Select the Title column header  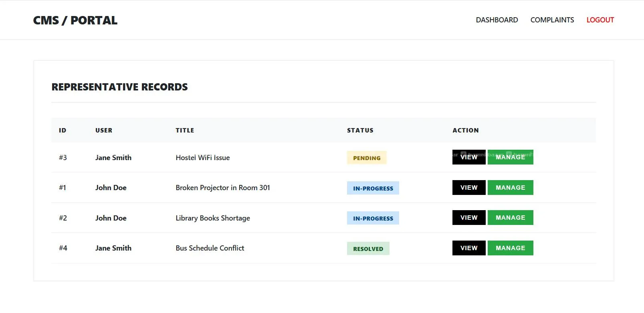pos(185,130)
